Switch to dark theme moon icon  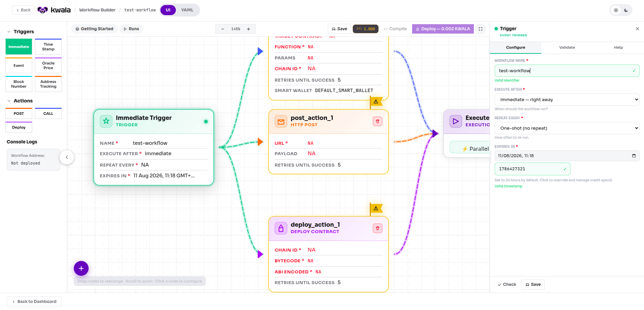coord(626,10)
